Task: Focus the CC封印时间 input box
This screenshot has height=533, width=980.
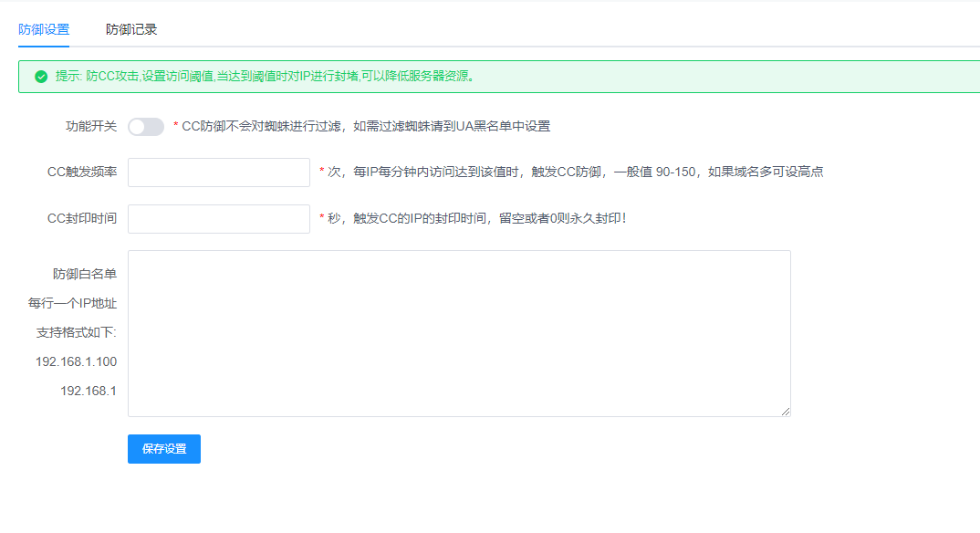Action: (219, 219)
